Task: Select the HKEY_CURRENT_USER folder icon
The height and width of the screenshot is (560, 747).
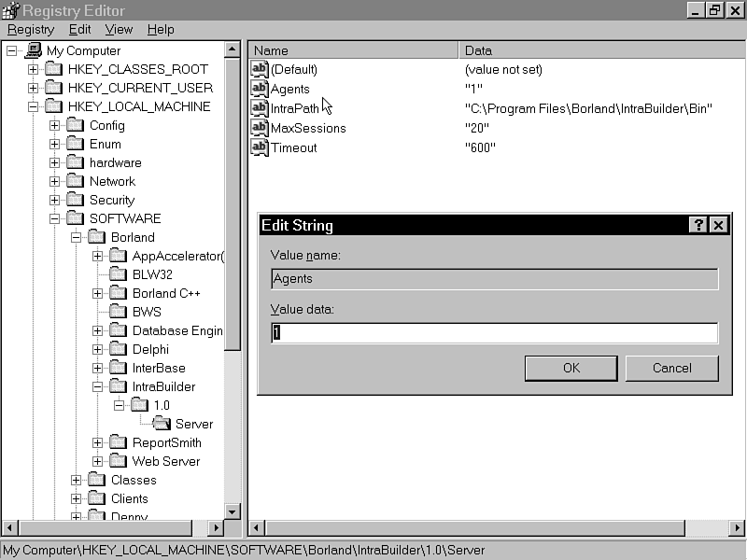Action: tap(54, 88)
